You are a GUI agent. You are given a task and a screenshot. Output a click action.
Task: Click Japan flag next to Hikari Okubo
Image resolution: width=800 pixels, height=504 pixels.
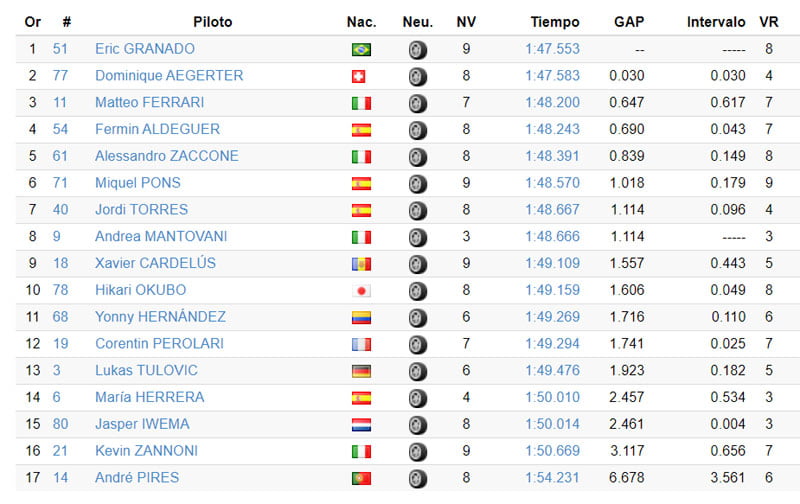[361, 290]
